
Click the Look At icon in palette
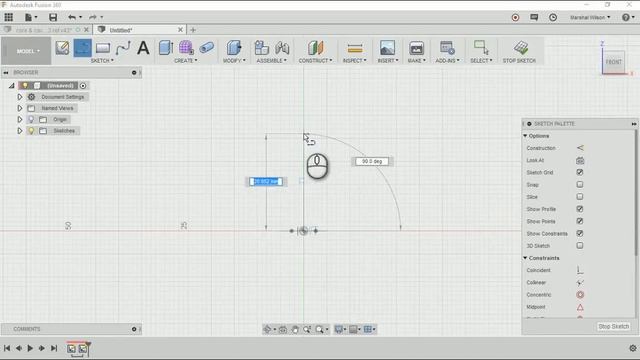(580, 160)
